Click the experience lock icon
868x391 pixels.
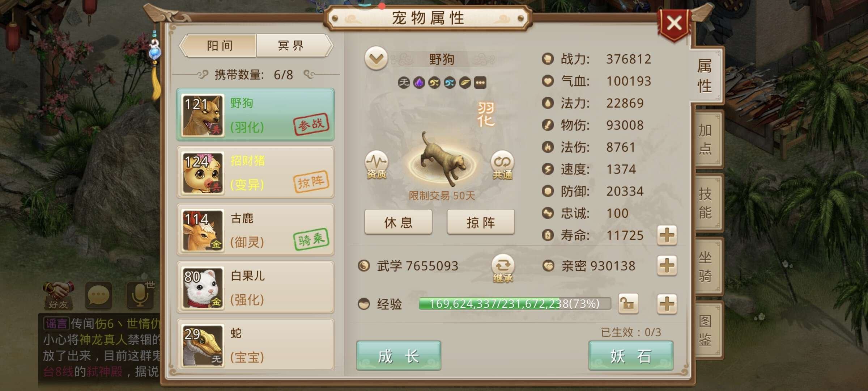pos(628,303)
